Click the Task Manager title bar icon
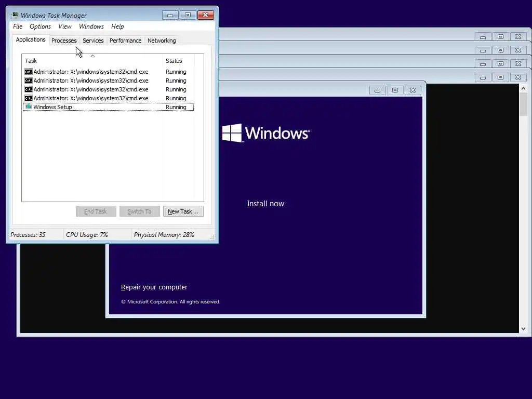 (15, 15)
